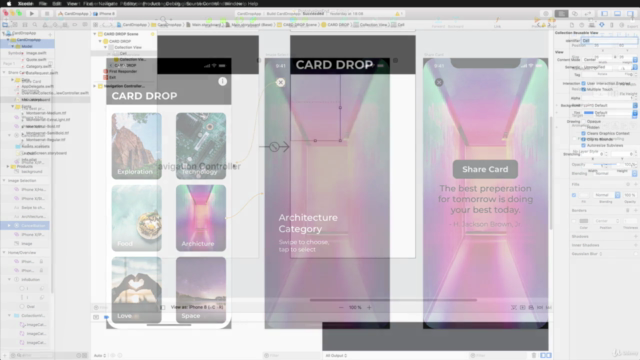Click the info button on CARD DROP screen
The image size is (640, 360).
click(222, 81)
